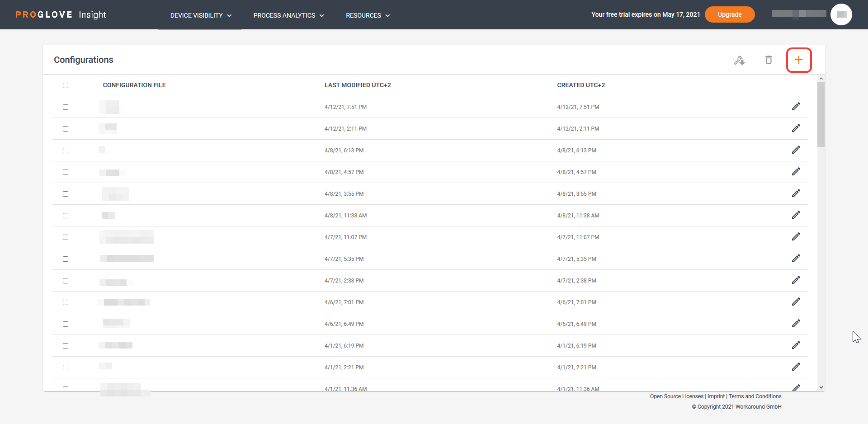Select the checkbox for the 4/6/21 6:49 PM configuration
868x424 pixels.
pos(66,324)
